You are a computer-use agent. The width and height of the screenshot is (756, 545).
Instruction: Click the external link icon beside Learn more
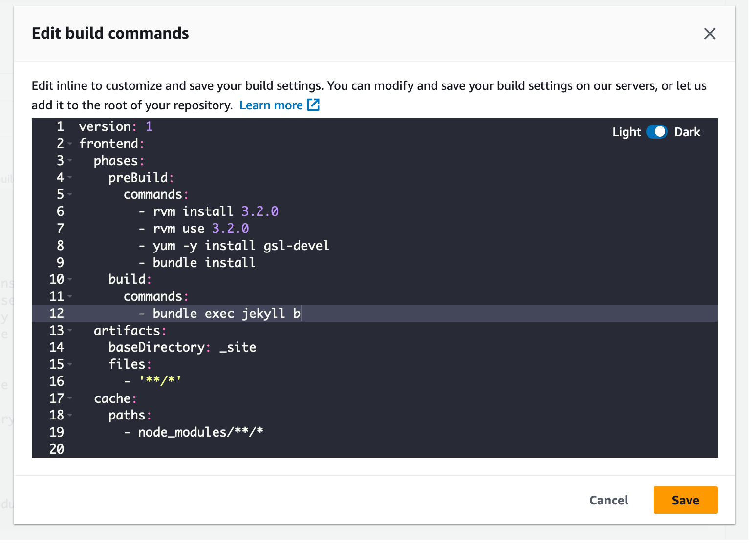(x=313, y=105)
